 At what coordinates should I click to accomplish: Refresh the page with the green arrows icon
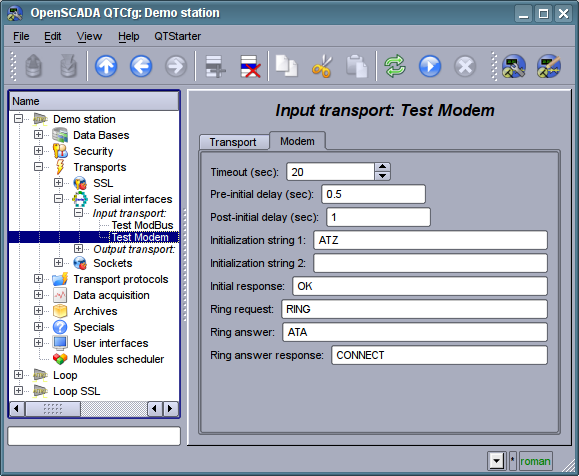(x=395, y=66)
